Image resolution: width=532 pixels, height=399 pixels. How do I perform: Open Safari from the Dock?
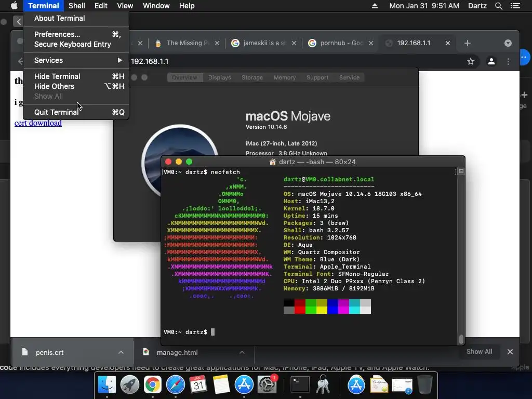pyautogui.click(x=176, y=384)
